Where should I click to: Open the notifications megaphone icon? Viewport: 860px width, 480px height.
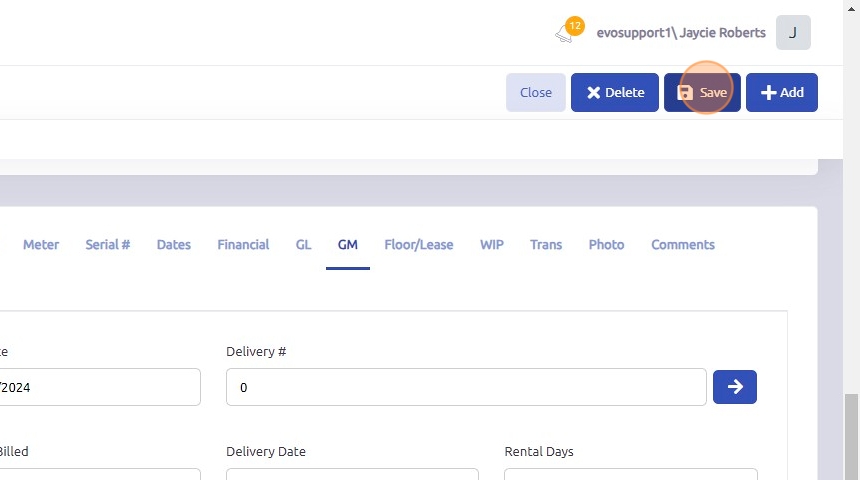click(x=566, y=33)
